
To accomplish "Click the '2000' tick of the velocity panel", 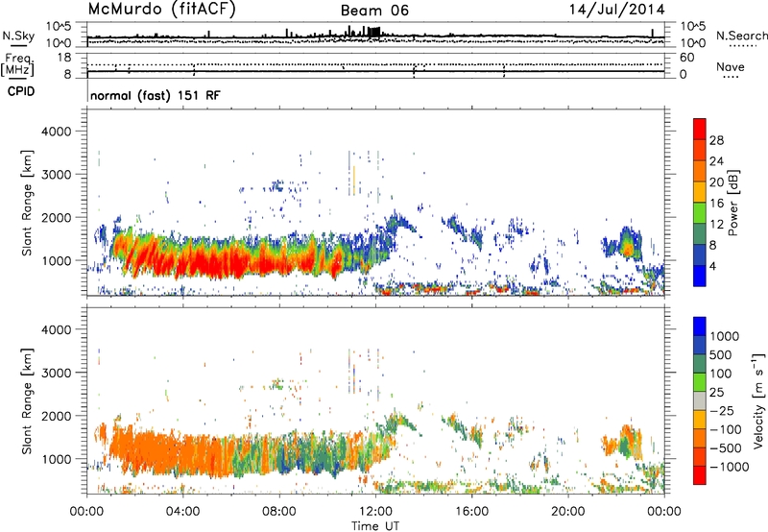I will point(56,416).
